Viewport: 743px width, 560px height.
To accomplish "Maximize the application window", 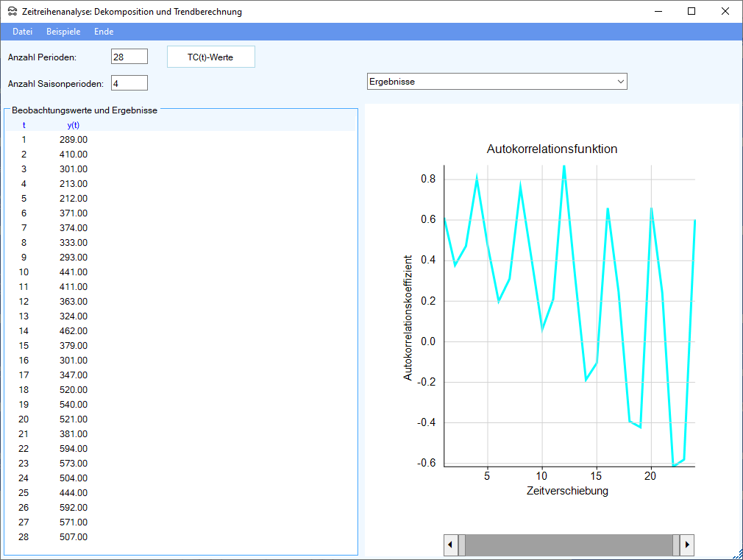I will click(x=692, y=11).
